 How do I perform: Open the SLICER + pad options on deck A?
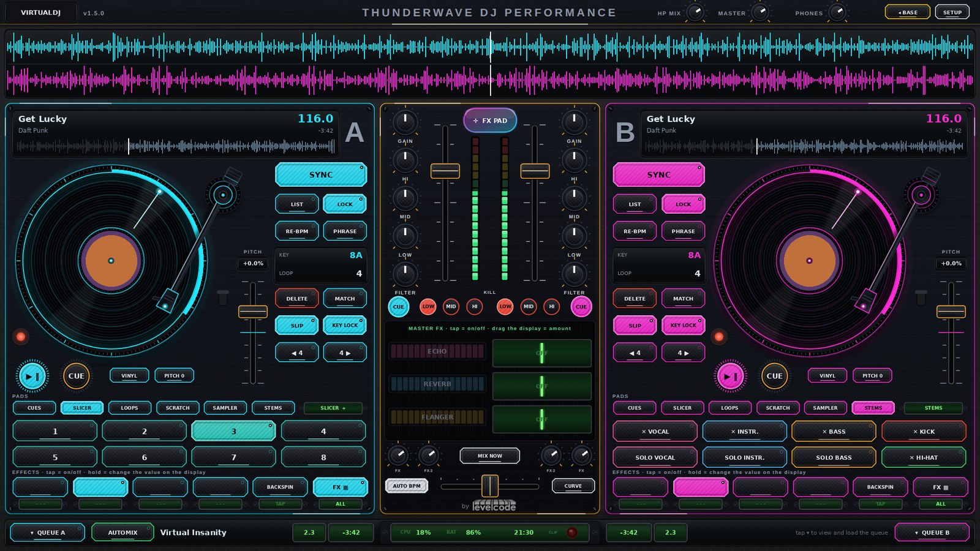click(333, 408)
